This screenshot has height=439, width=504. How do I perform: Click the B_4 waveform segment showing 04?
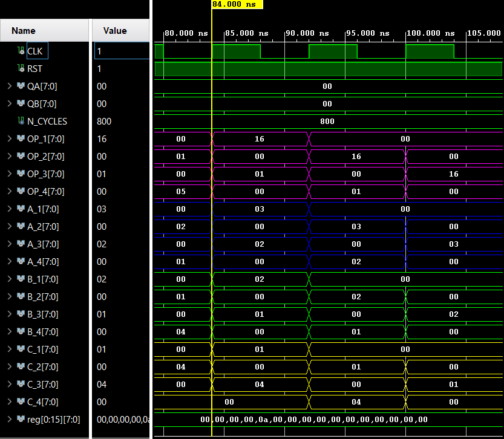pos(181,332)
